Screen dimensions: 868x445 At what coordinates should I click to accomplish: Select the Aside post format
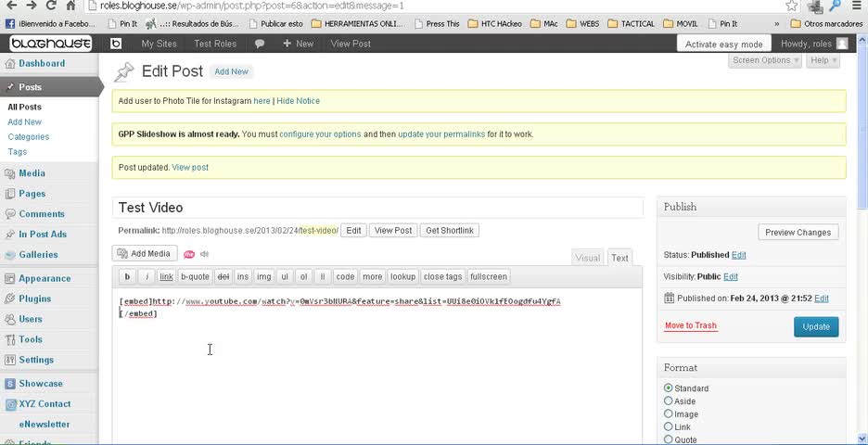tap(669, 400)
